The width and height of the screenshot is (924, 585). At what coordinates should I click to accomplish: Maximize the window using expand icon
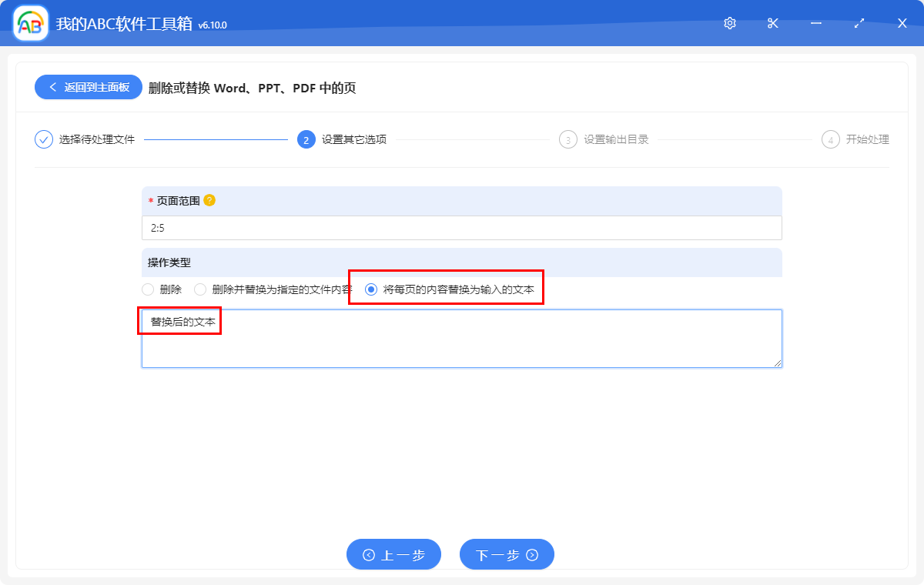[859, 23]
